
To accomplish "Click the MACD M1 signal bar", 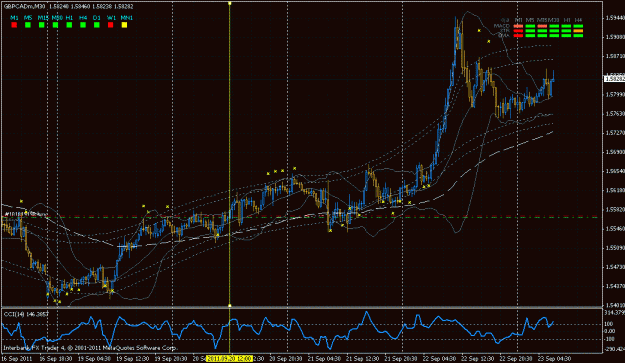I will click(x=518, y=26).
